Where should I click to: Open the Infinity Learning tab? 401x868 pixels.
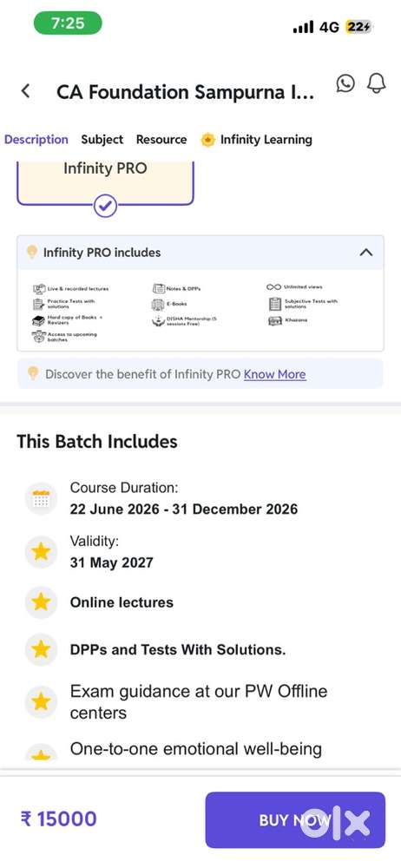click(256, 140)
